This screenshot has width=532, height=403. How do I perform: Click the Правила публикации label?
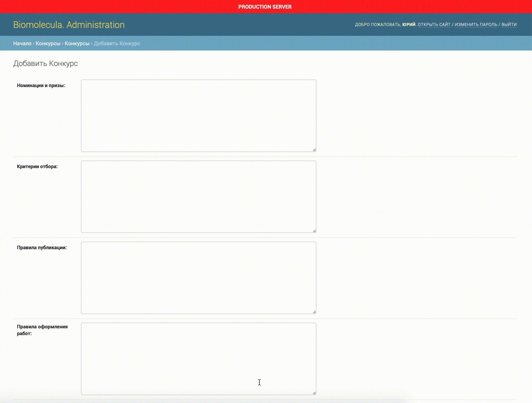(x=42, y=248)
